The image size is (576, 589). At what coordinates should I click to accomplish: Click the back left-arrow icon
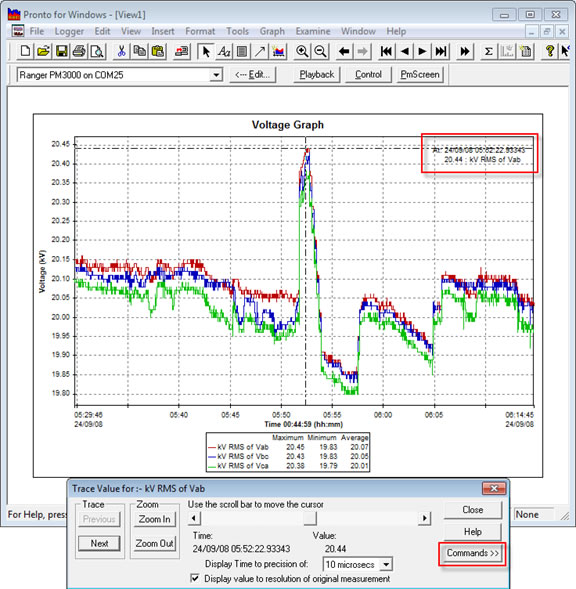pos(344,51)
